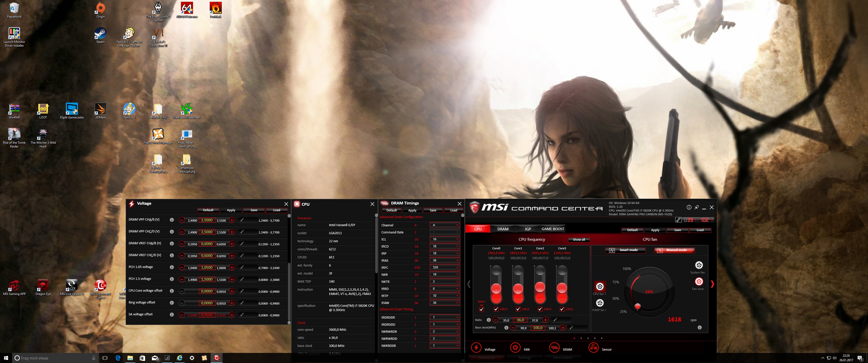Open the Sensor panel icon
868x363 pixels.
[x=593, y=348]
